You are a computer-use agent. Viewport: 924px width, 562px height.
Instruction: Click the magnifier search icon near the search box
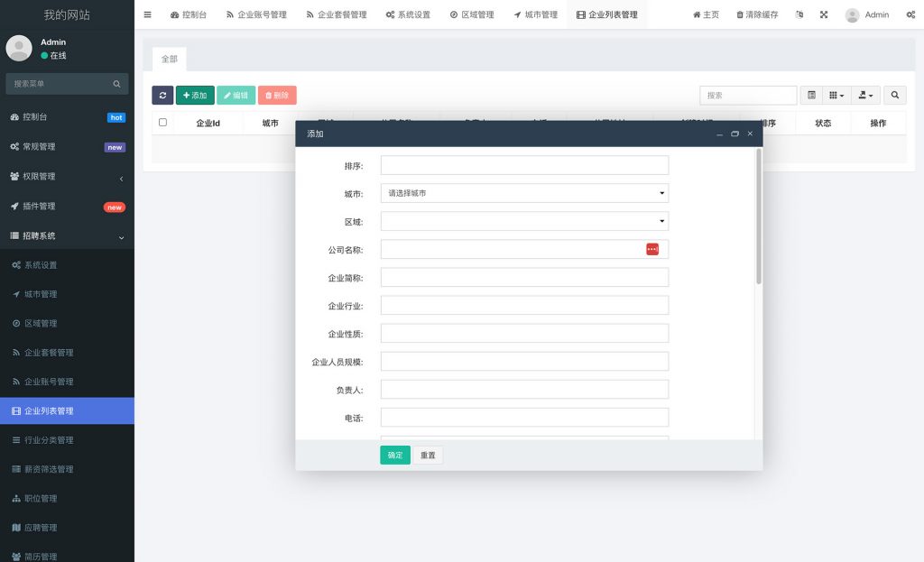[x=894, y=95]
